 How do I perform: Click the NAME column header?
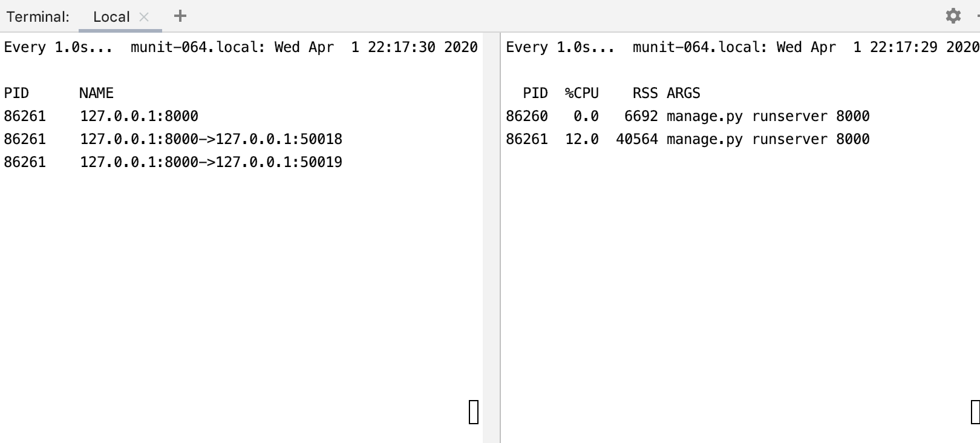click(96, 93)
